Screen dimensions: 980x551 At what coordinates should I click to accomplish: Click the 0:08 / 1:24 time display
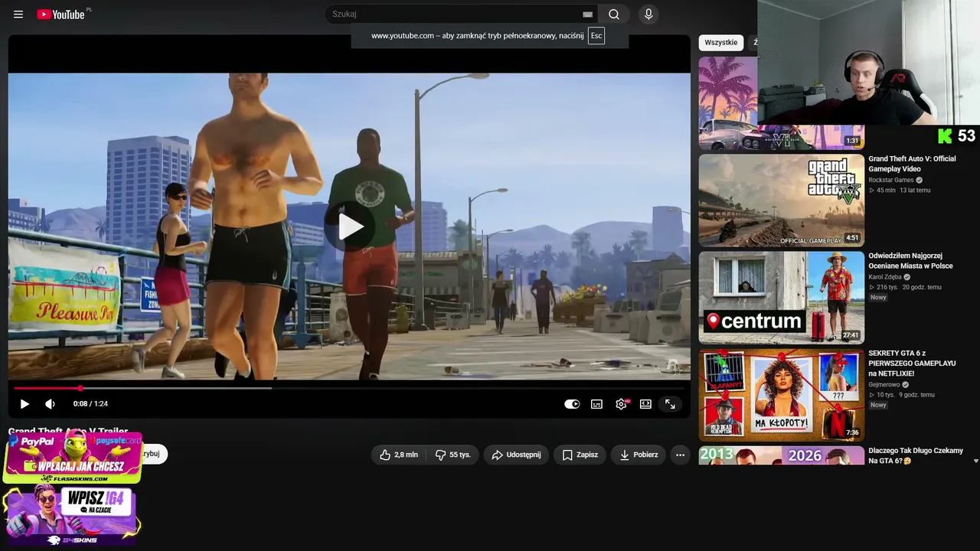point(90,404)
